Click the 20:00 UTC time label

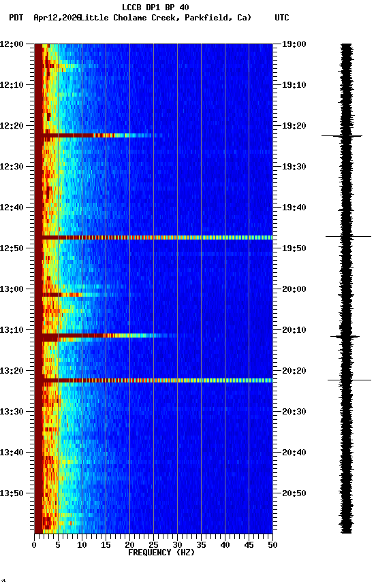pos(294,289)
